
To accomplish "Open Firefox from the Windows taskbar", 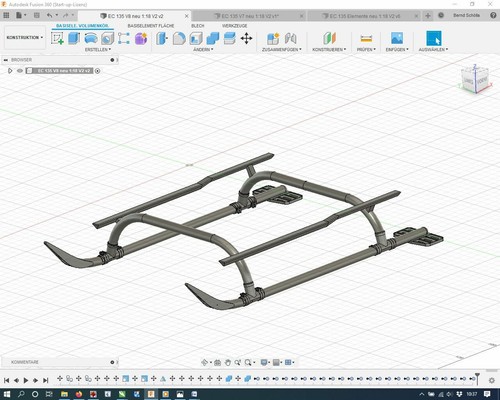I will (79, 394).
